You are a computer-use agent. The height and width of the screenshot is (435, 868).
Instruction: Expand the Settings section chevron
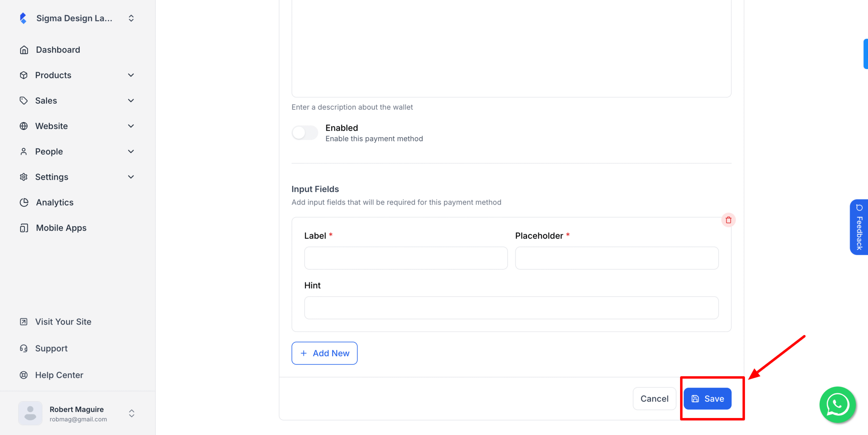(x=131, y=177)
